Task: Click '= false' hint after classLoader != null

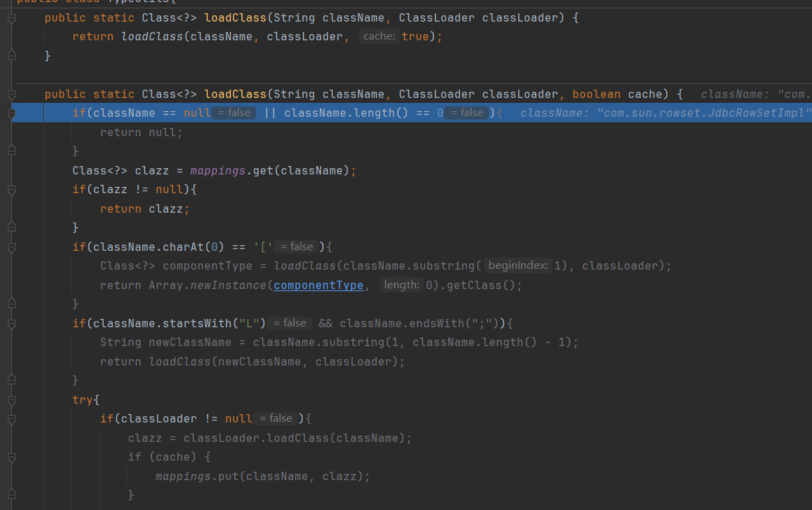Action: click(276, 418)
